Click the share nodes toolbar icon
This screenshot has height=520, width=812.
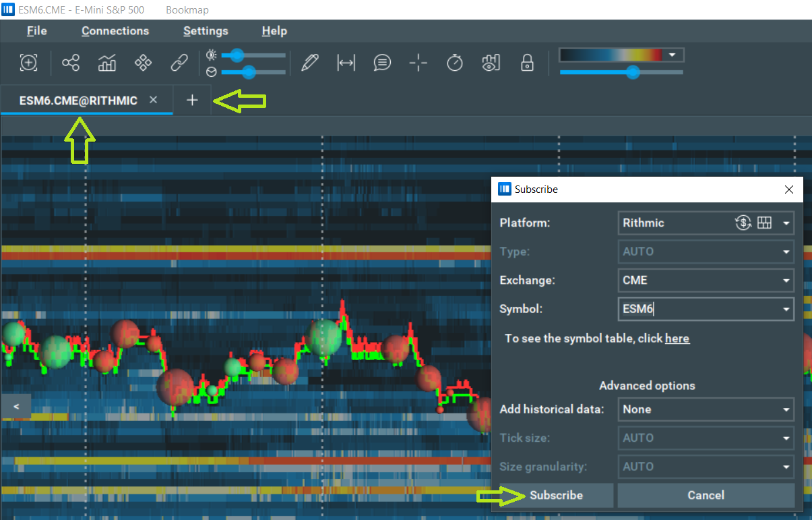pos(71,63)
